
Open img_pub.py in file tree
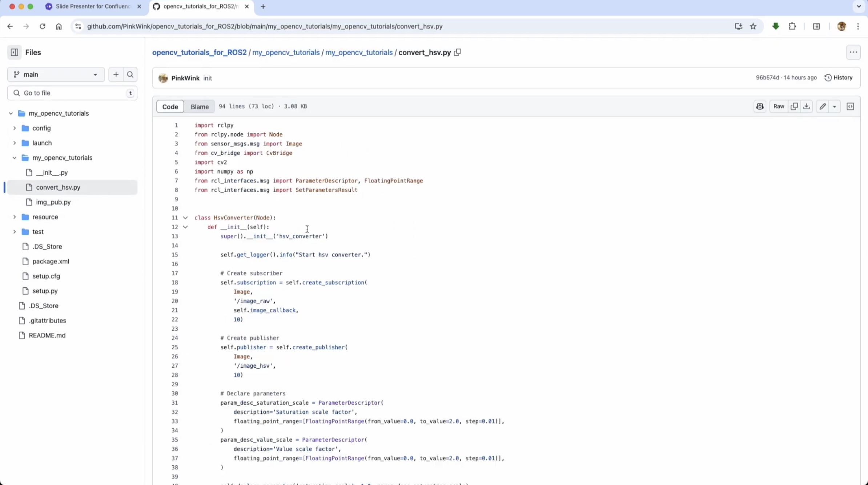53,202
